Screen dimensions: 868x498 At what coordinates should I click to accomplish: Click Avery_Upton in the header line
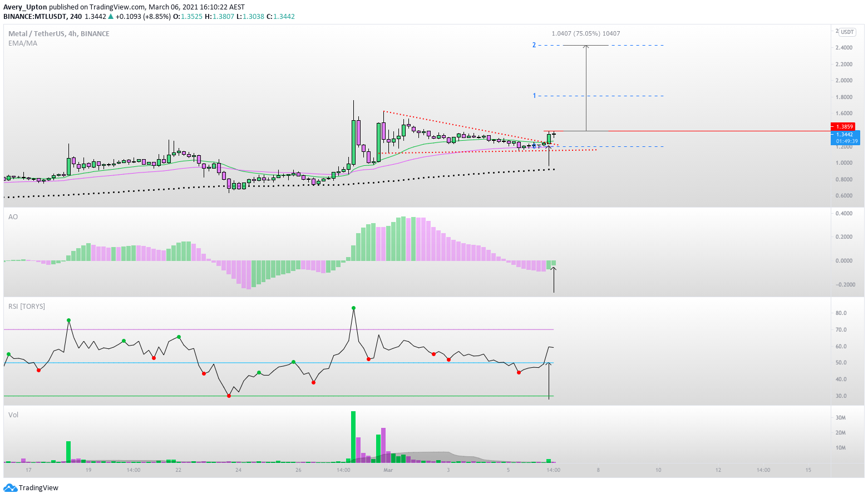click(x=25, y=7)
